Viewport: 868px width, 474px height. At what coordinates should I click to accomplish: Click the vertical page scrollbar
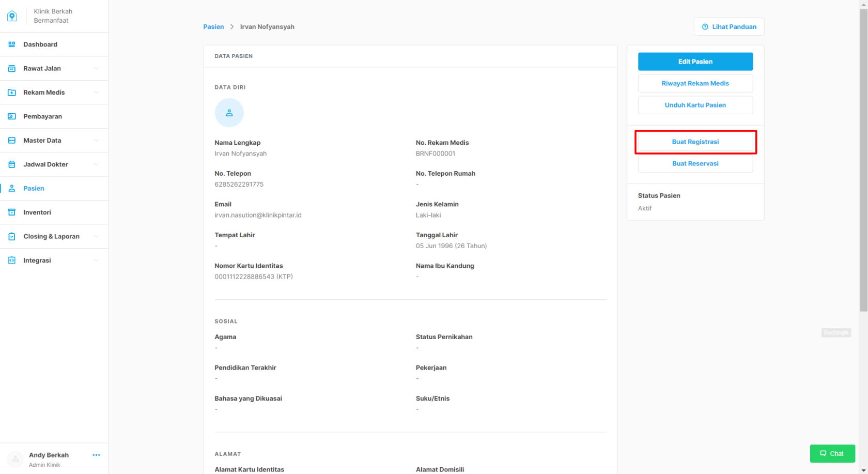(x=863, y=160)
